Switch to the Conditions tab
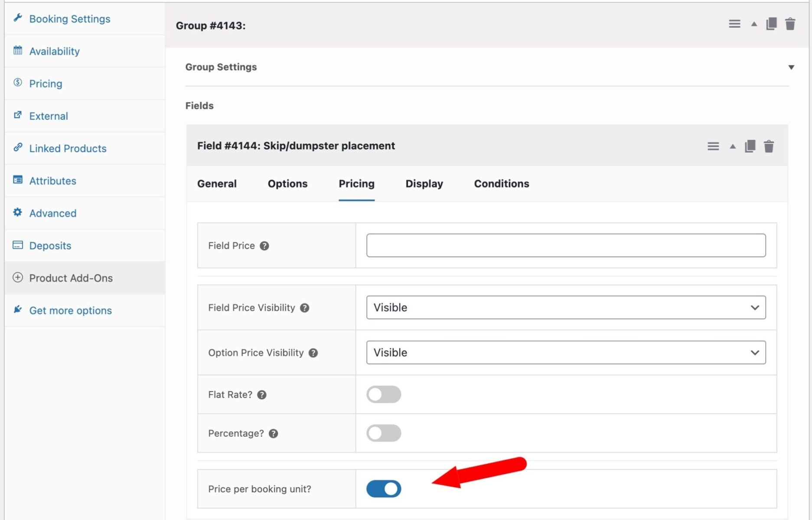 (x=501, y=184)
